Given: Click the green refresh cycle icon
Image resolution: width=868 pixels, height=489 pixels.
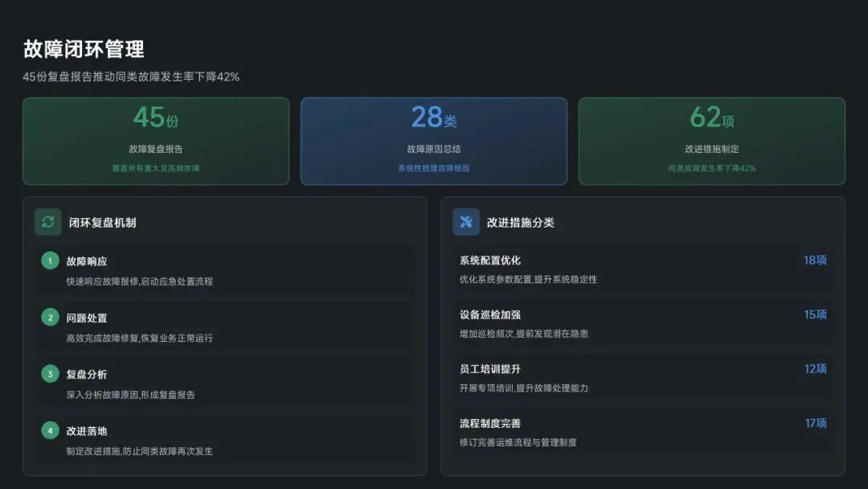Looking at the screenshot, I should pos(47,222).
